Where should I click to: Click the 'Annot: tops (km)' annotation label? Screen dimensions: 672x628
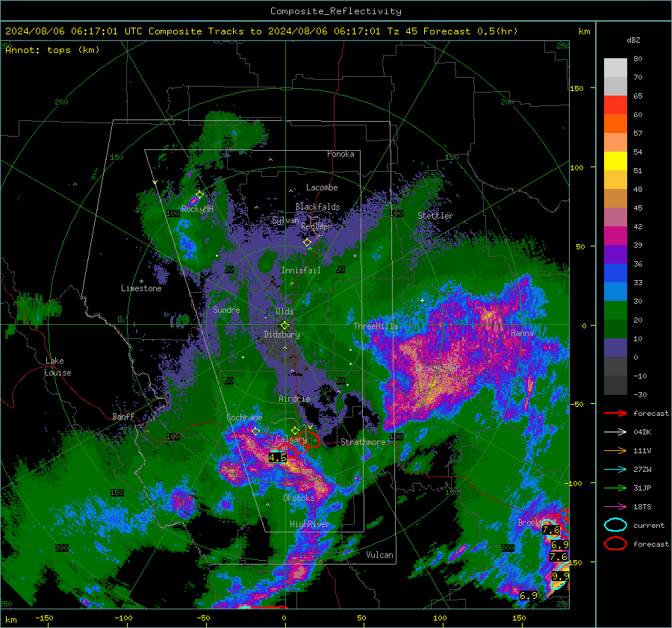tap(52, 50)
